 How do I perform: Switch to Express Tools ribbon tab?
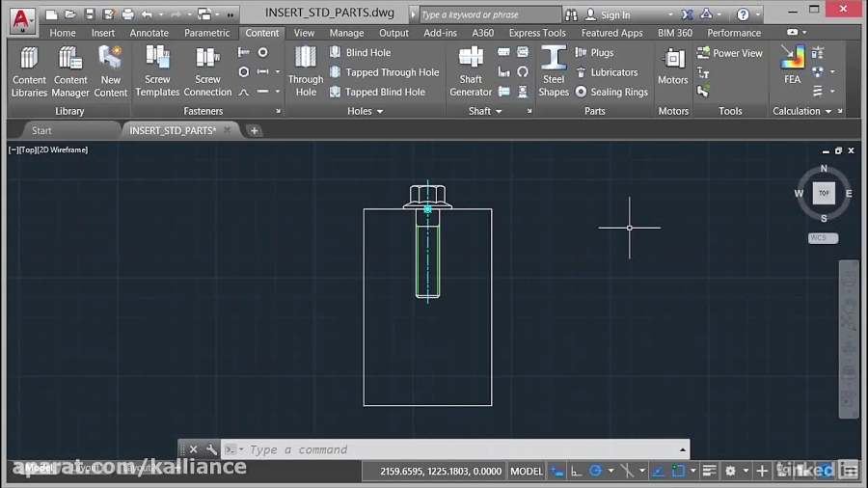[537, 33]
